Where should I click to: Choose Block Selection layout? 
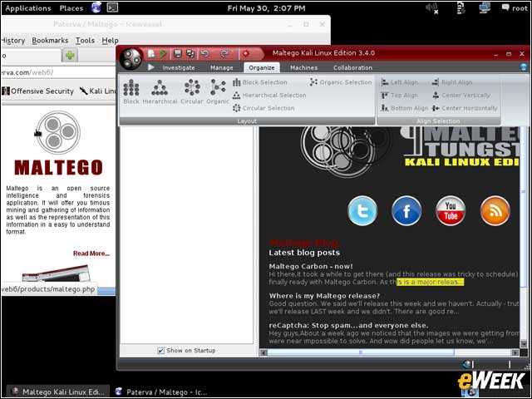(260, 82)
